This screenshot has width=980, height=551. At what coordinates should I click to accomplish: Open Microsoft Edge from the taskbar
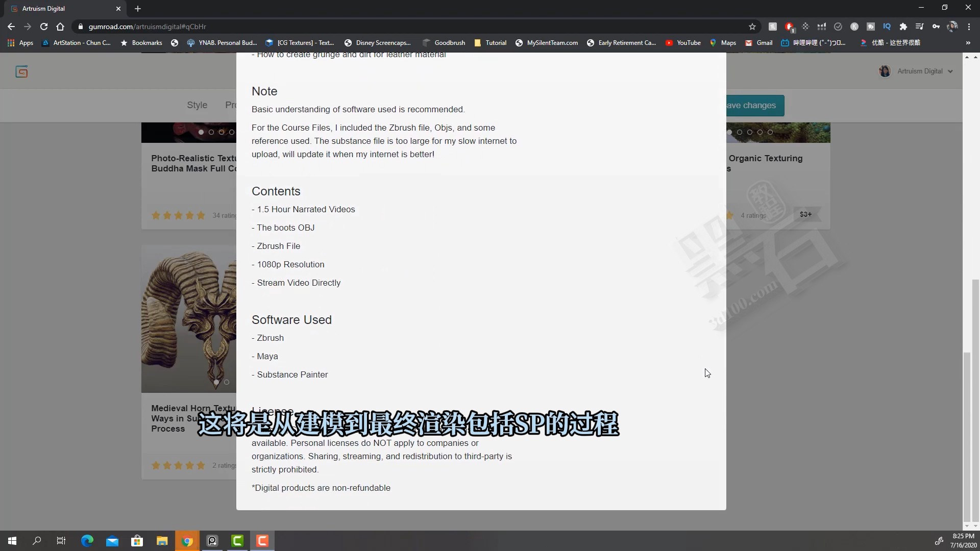click(x=87, y=541)
